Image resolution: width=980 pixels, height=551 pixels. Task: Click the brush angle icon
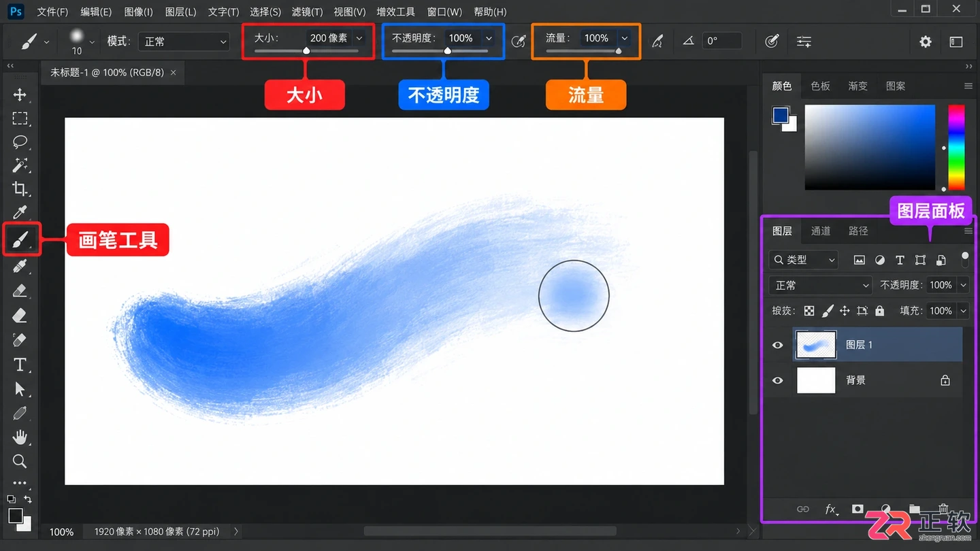pos(689,41)
